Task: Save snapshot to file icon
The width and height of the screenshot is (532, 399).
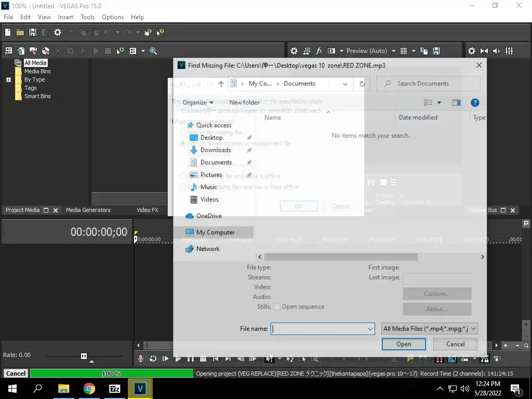Action: pos(436,51)
